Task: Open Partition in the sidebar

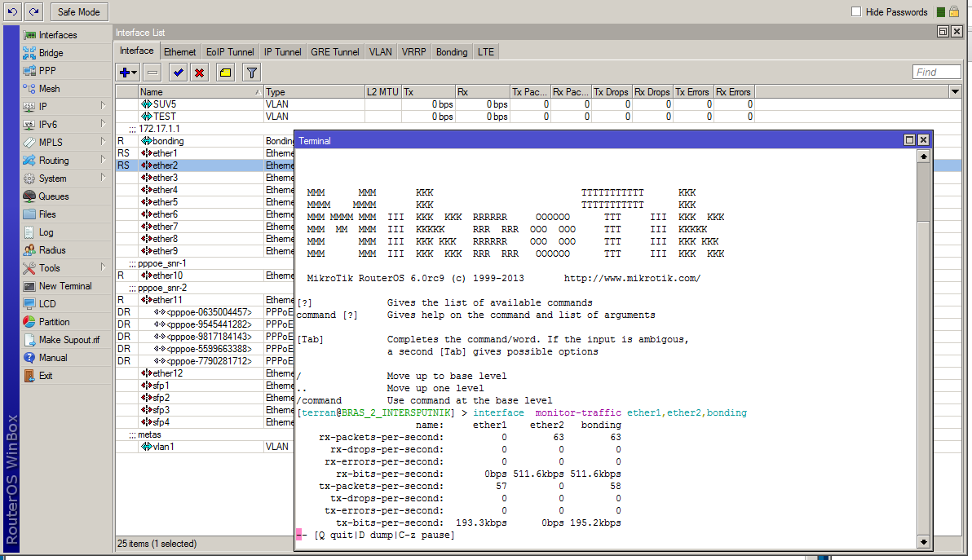Action: 54,322
